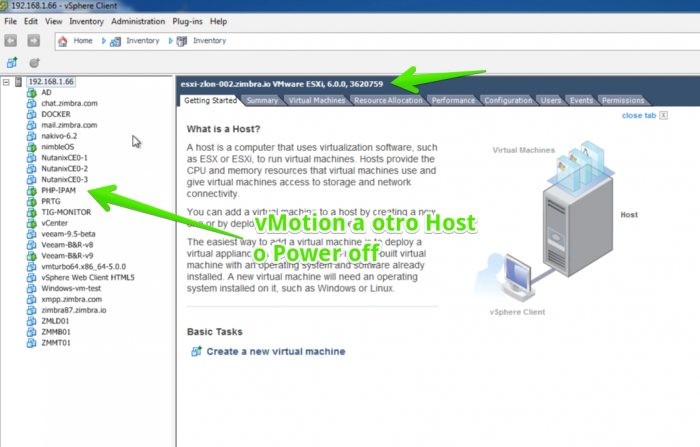Switch to the Performance tab
Screen dimensions: 700x447
pos(453,100)
